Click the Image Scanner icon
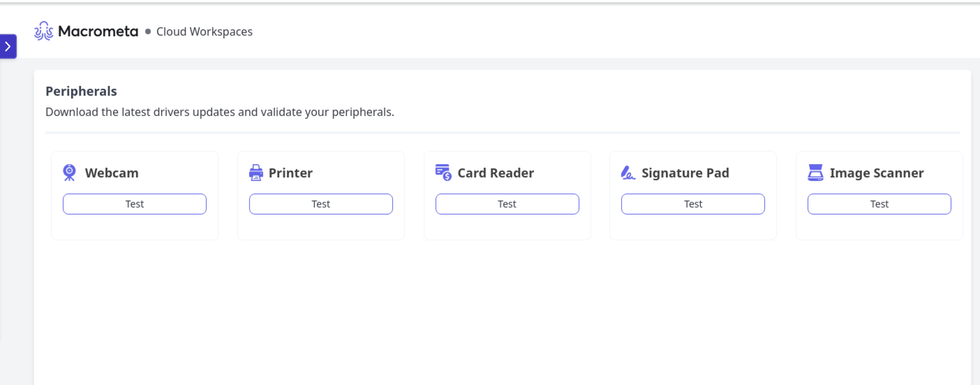Image resolution: width=980 pixels, height=385 pixels. pyautogui.click(x=815, y=173)
